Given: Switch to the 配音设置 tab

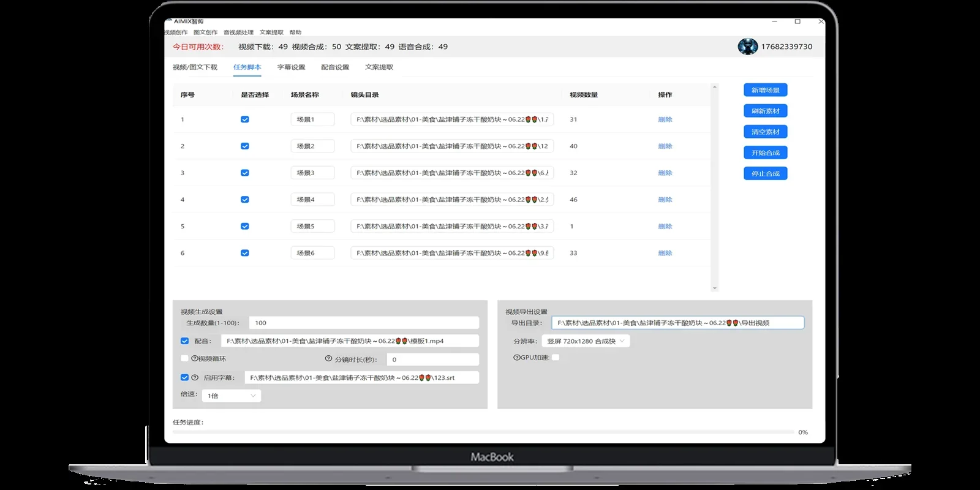Looking at the screenshot, I should 335,67.
